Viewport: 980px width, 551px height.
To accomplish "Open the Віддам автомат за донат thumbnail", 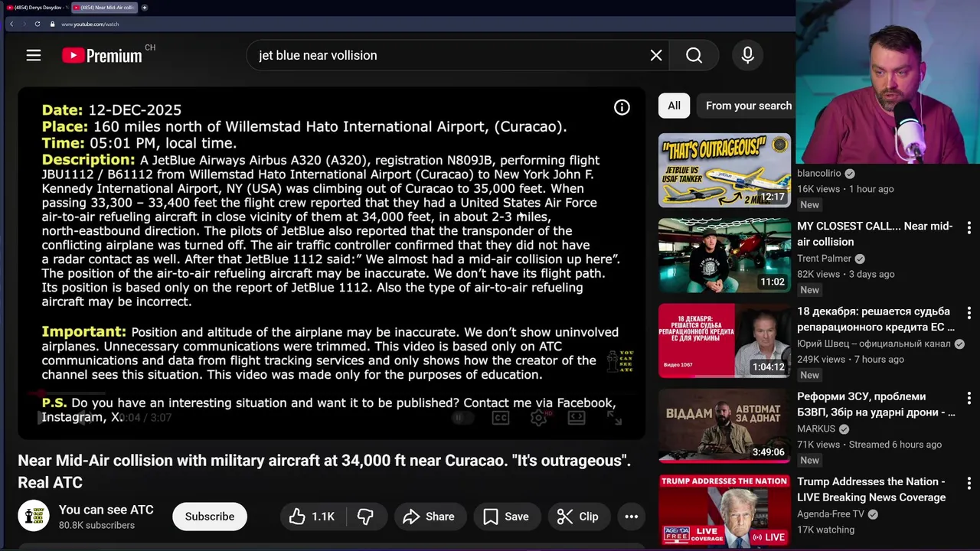I will point(724,425).
